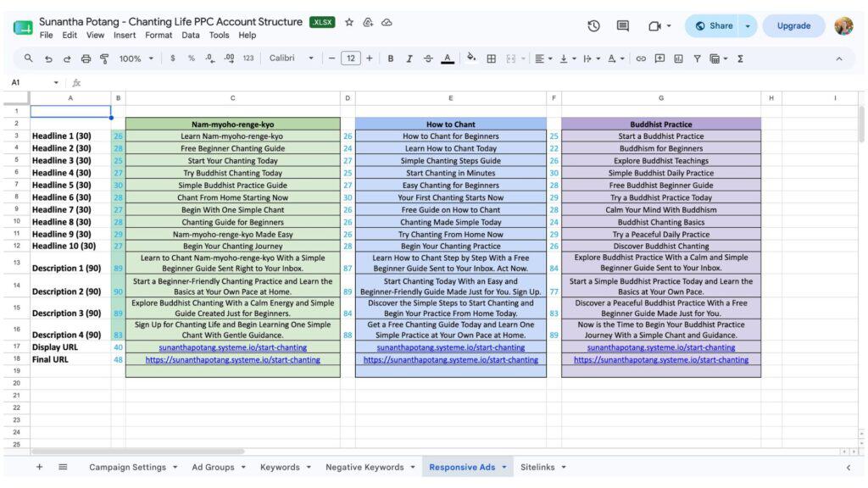
Task: Decrease decimal places
Action: pyautogui.click(x=210, y=58)
